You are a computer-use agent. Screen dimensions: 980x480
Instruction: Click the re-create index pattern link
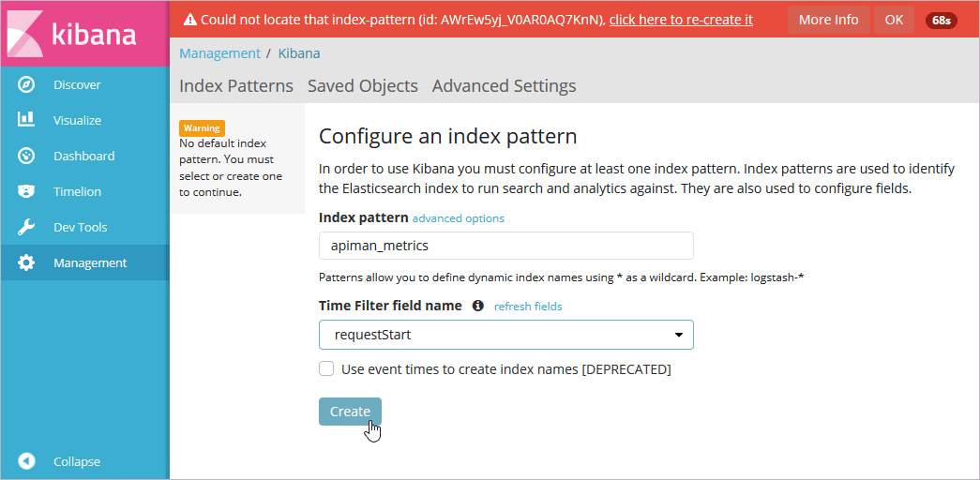680,20
